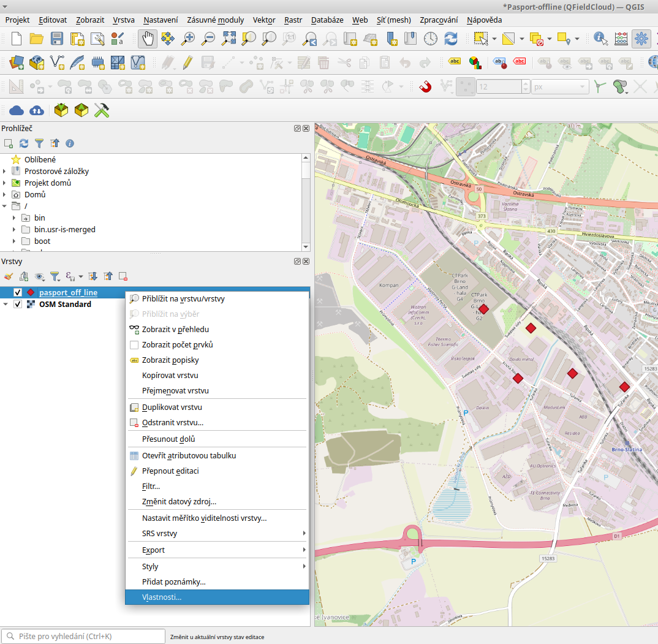This screenshot has width=658, height=644.
Task: Open the Vektor menu
Action: pyautogui.click(x=263, y=20)
